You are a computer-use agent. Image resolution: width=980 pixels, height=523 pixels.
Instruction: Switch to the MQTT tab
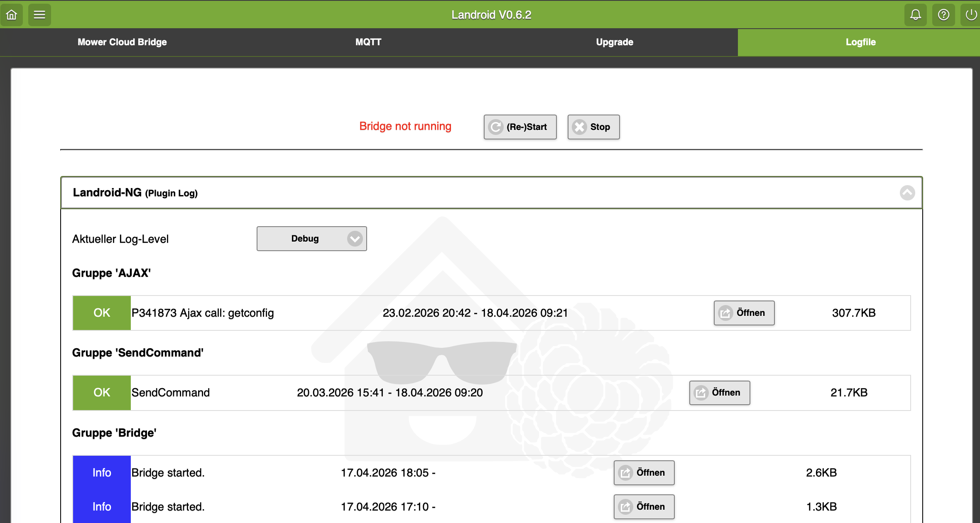[368, 42]
